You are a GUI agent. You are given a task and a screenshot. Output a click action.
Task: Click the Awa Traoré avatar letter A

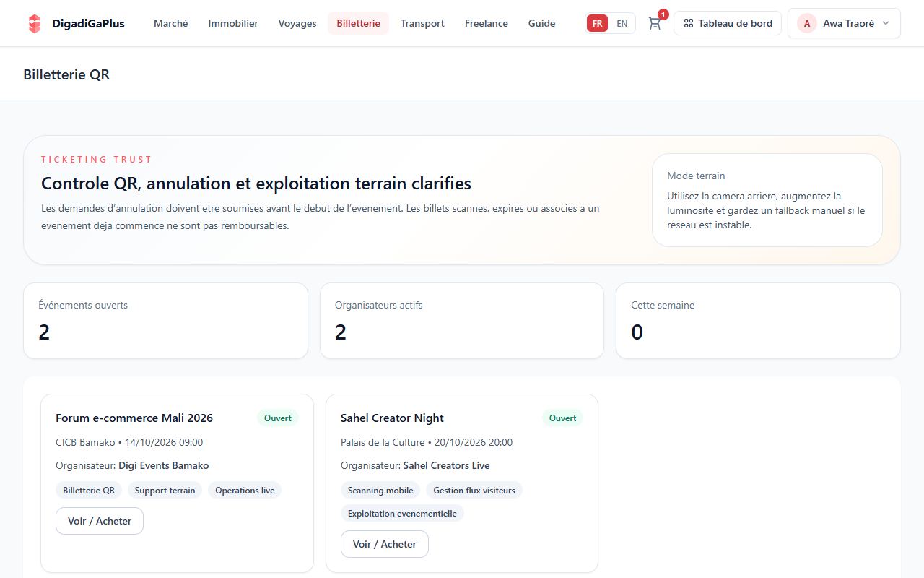click(x=806, y=23)
